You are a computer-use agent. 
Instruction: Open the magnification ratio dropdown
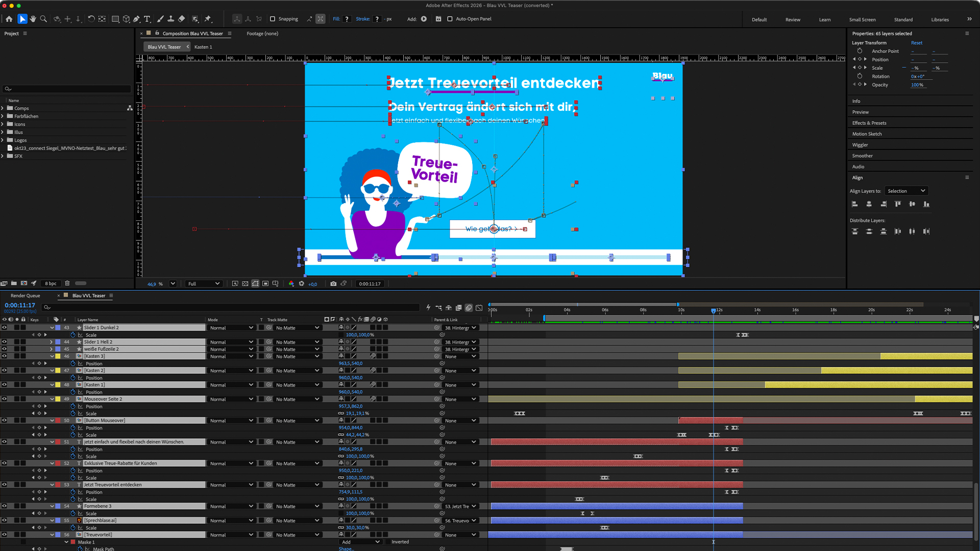[x=173, y=284]
